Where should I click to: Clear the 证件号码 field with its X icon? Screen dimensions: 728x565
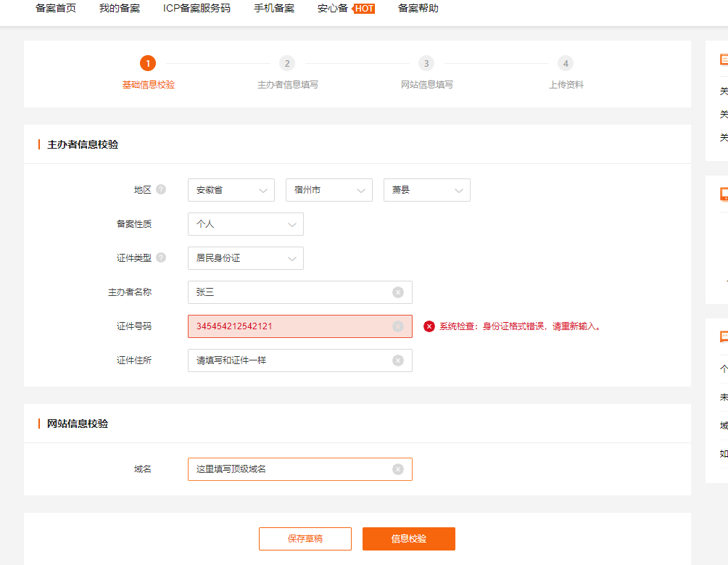398,326
